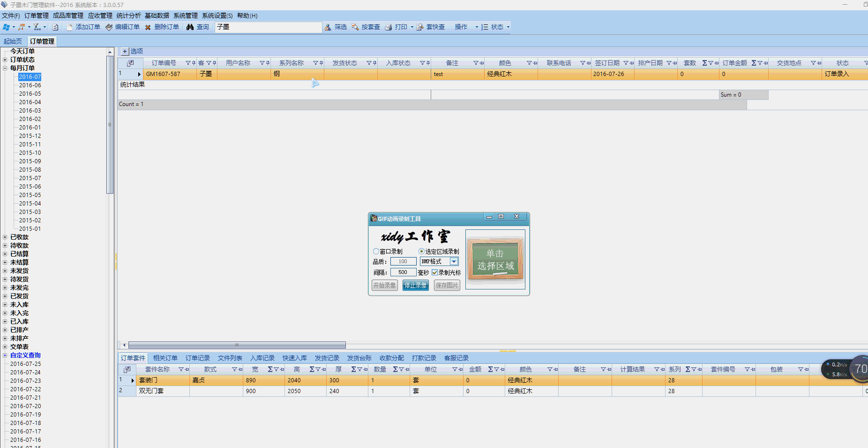Click the 单击选择区域 chalkboard button
This screenshot has height=448, width=868.
point(495,259)
